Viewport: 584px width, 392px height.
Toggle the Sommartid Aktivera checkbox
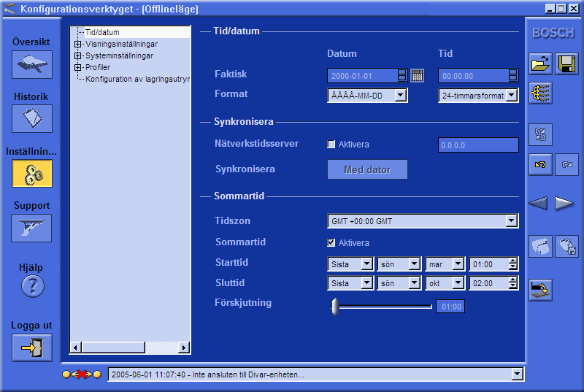331,243
